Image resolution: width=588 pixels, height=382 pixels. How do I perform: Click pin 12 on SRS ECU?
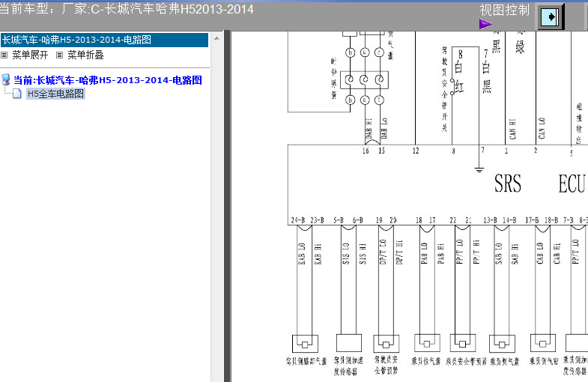click(416, 151)
